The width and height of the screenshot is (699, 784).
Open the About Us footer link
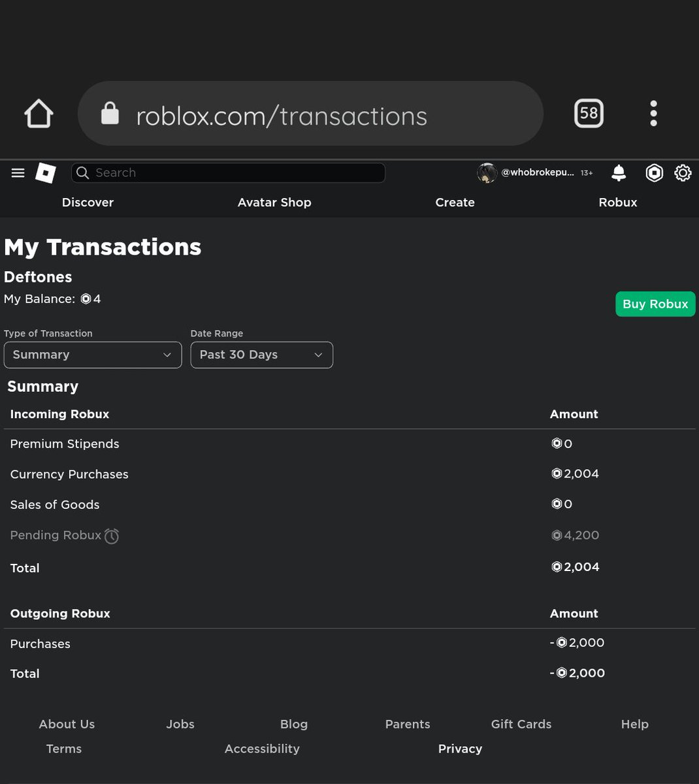pos(67,724)
